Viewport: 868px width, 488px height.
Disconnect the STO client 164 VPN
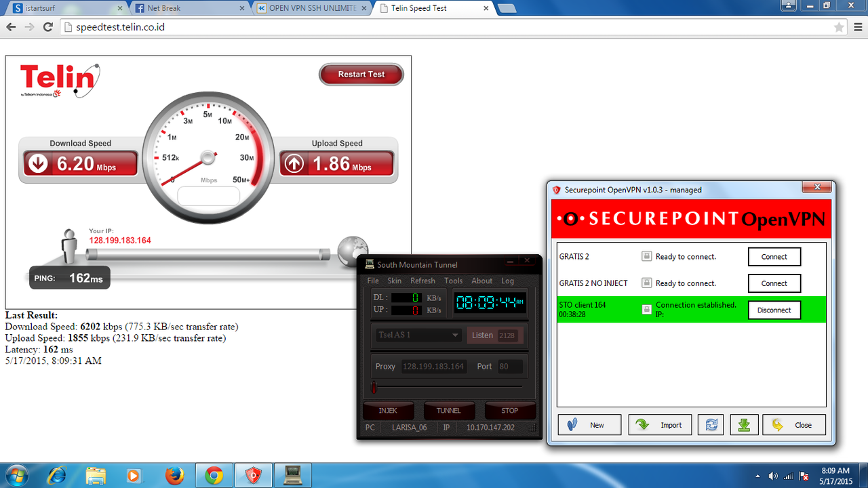(x=774, y=310)
